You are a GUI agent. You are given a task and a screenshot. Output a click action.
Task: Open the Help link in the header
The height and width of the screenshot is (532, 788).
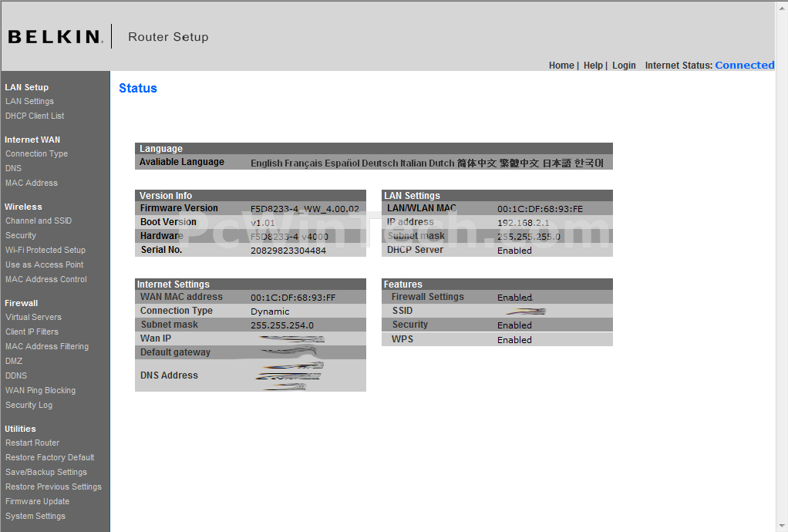(x=593, y=66)
